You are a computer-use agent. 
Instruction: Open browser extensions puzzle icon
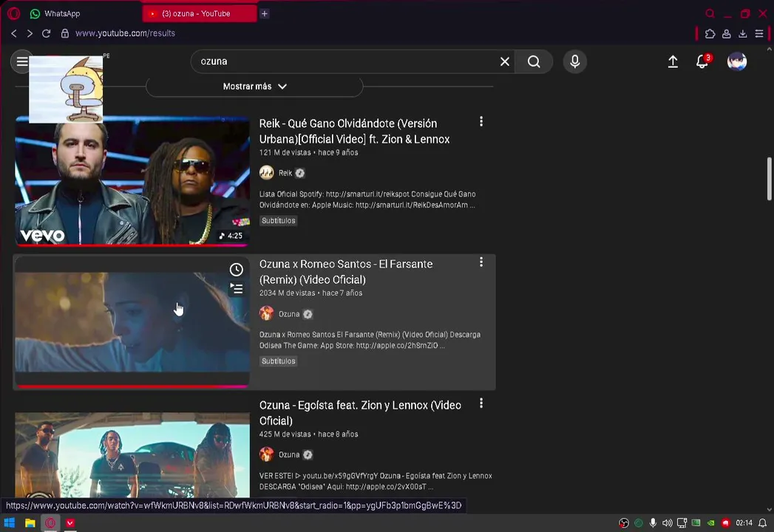710,33
